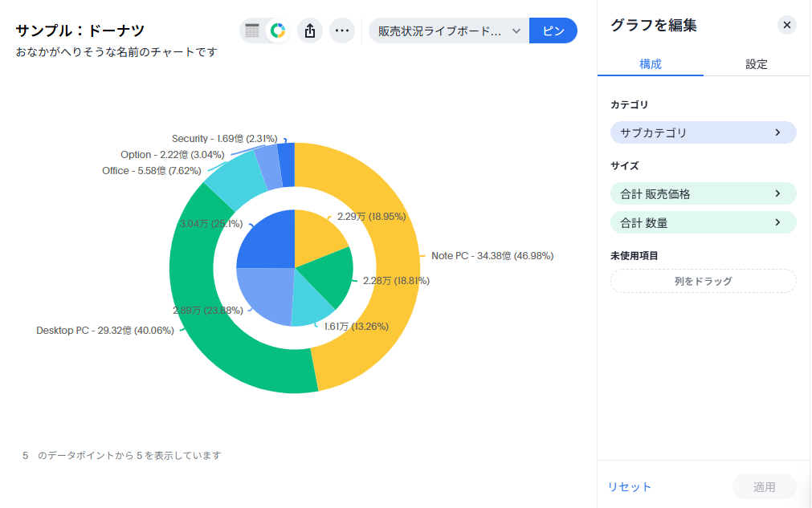This screenshot has width=812, height=508.
Task: Click the 適用 button
Action: [764, 486]
